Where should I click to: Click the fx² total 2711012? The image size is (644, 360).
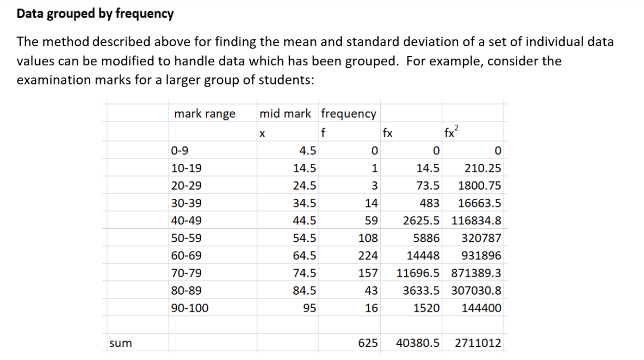coord(478,343)
